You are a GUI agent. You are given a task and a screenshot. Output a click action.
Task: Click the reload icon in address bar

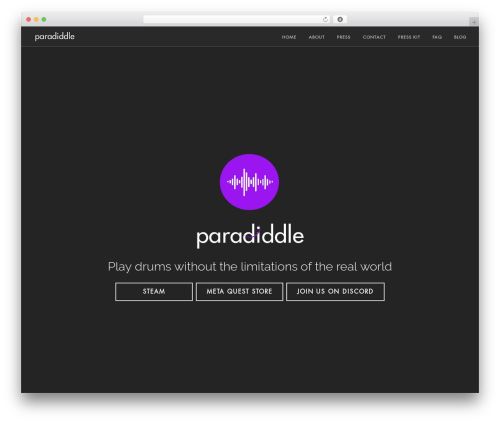[325, 19]
